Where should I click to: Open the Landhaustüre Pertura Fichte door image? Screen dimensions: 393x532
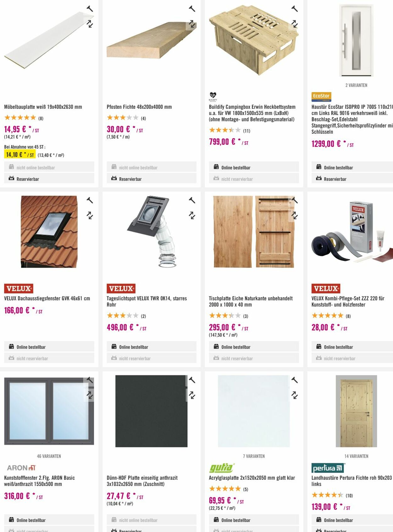(x=356, y=411)
